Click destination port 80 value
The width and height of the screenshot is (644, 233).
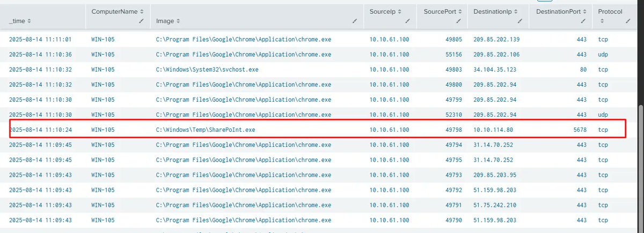click(583, 70)
